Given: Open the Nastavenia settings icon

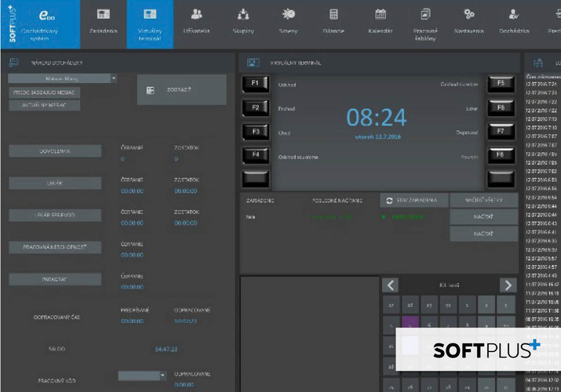Looking at the screenshot, I should pos(469,14).
